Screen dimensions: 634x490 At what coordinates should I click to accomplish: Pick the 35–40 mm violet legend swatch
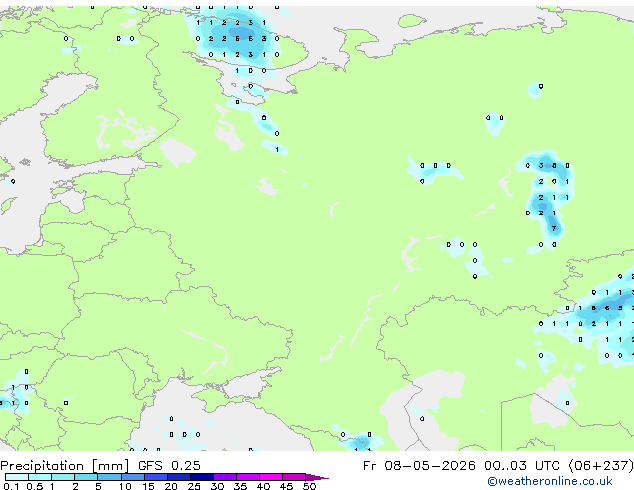coord(248,477)
